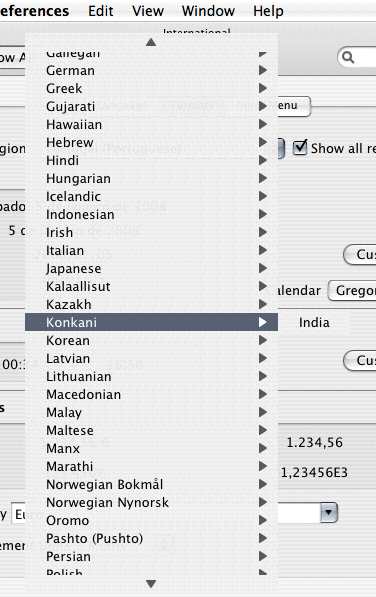Pick Maltese from the list
Screen dimensions: 376x597
point(151,430)
